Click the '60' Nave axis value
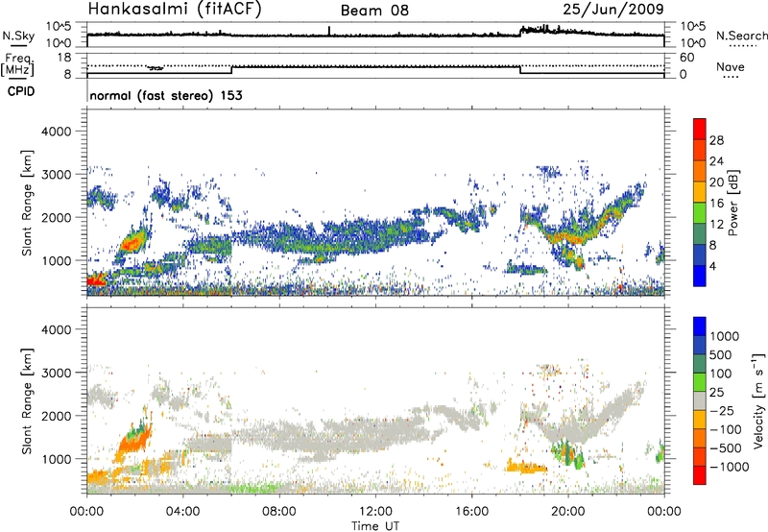The image size is (768, 532). point(686,58)
